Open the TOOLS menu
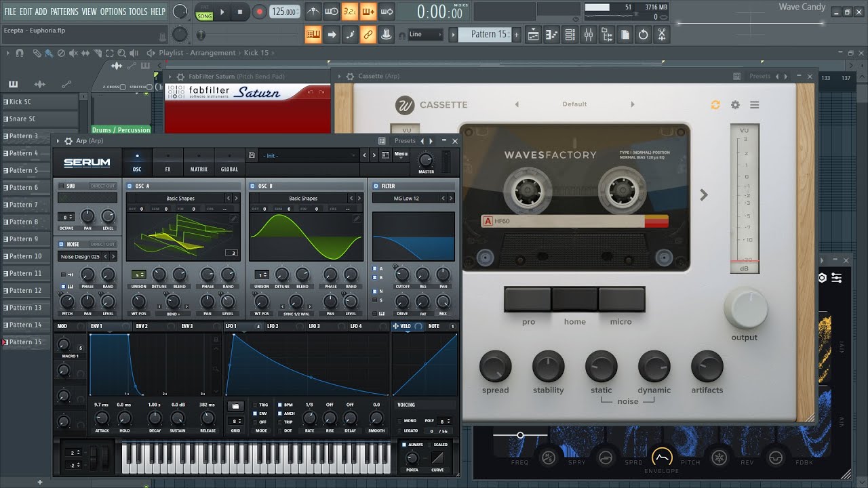The image size is (868, 488). [138, 12]
